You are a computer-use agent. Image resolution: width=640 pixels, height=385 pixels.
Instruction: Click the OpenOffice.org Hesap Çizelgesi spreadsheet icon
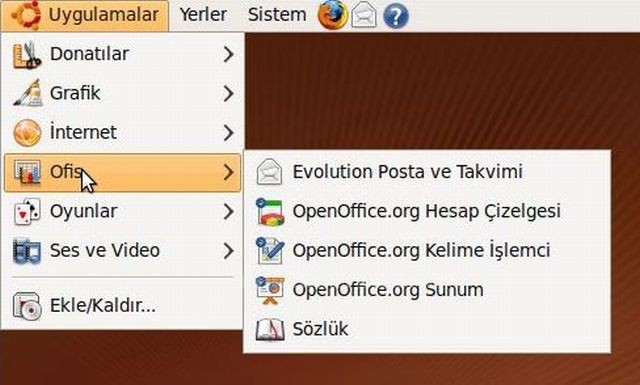269,211
